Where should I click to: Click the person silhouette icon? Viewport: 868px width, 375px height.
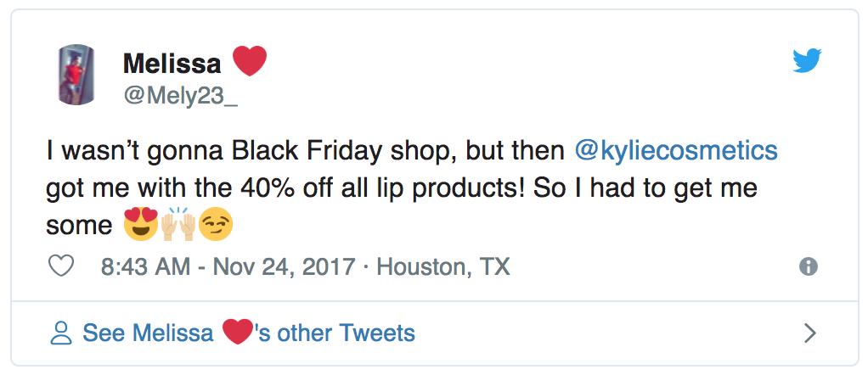click(61, 333)
